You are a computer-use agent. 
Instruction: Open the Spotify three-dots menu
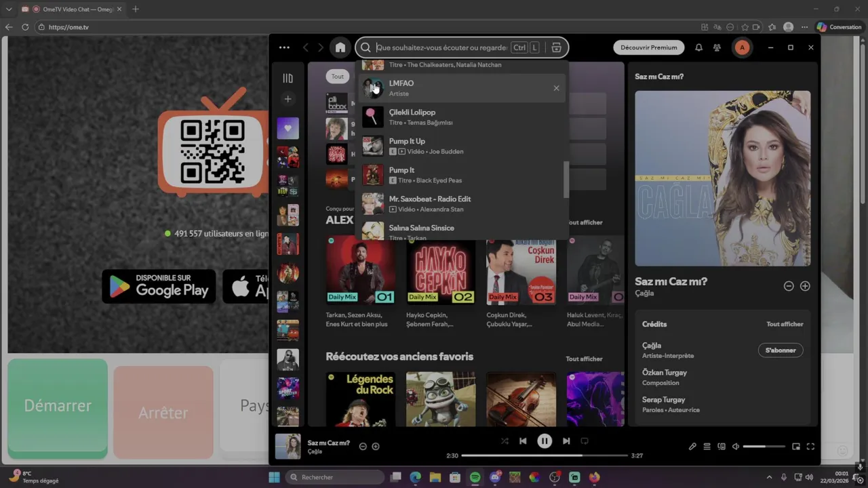[x=284, y=47]
